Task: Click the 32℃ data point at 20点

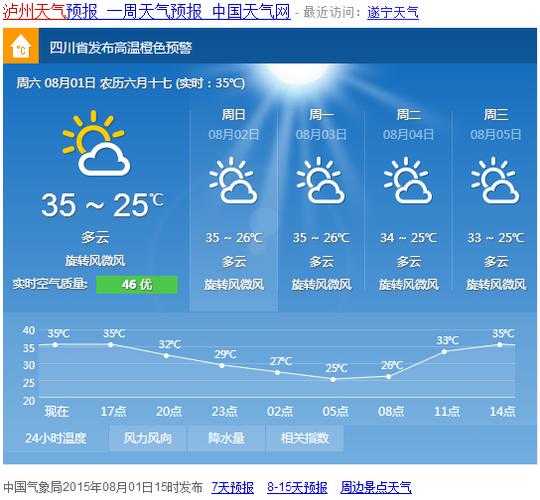Action: coord(166,355)
